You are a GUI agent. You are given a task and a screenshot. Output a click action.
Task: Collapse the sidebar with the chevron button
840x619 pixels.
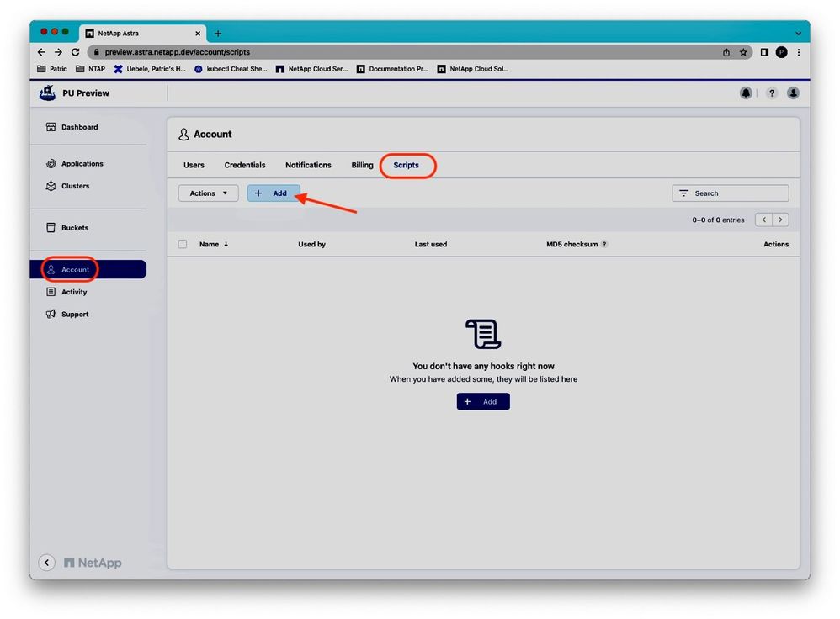tap(46, 563)
